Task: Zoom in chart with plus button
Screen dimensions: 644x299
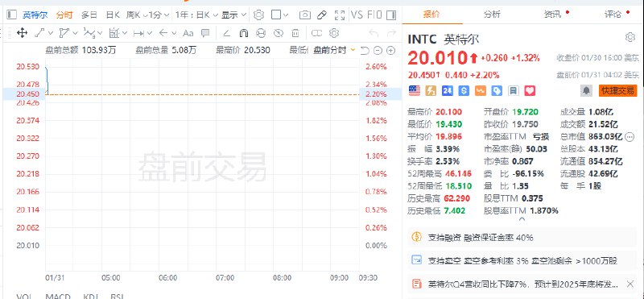Action: (x=391, y=50)
